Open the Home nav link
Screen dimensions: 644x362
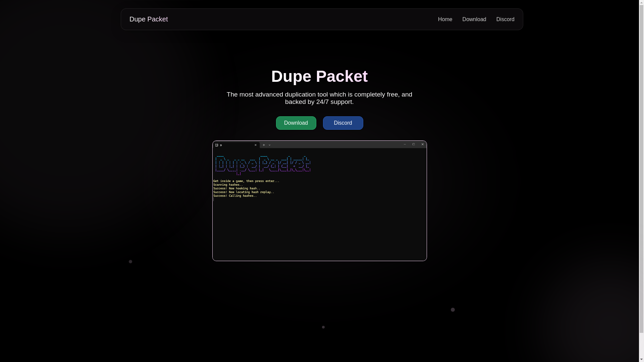[x=445, y=19]
